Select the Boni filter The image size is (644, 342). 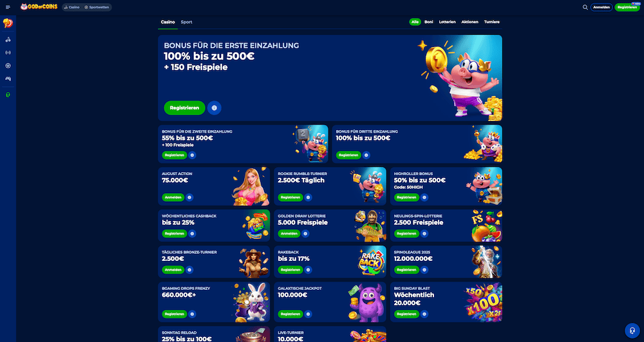429,22
